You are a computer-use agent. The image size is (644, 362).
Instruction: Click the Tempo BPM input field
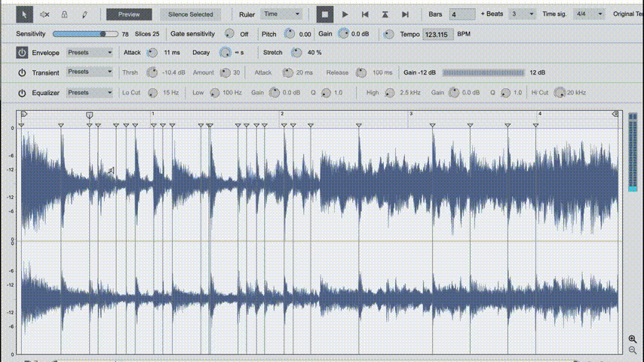click(437, 35)
